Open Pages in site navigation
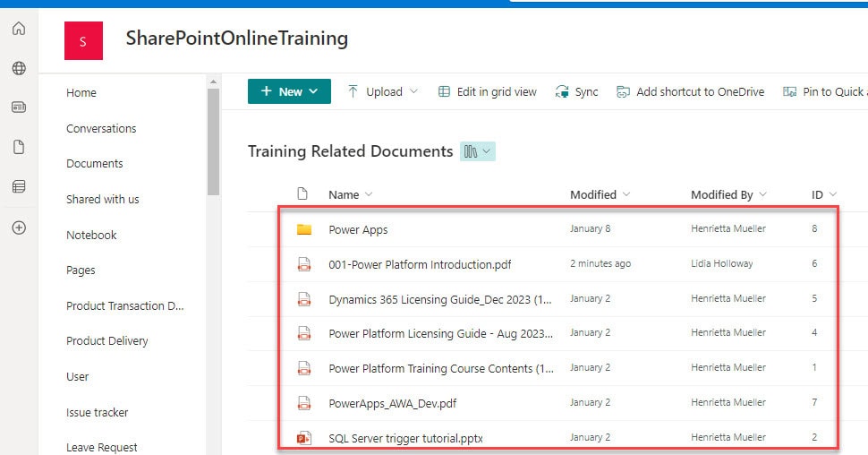 click(81, 270)
